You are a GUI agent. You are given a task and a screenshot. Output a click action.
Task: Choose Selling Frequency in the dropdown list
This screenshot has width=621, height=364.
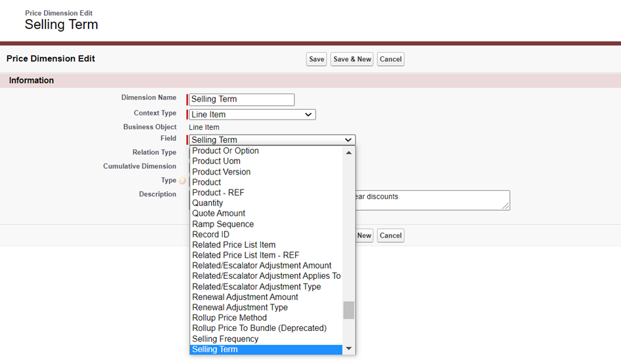(x=226, y=339)
